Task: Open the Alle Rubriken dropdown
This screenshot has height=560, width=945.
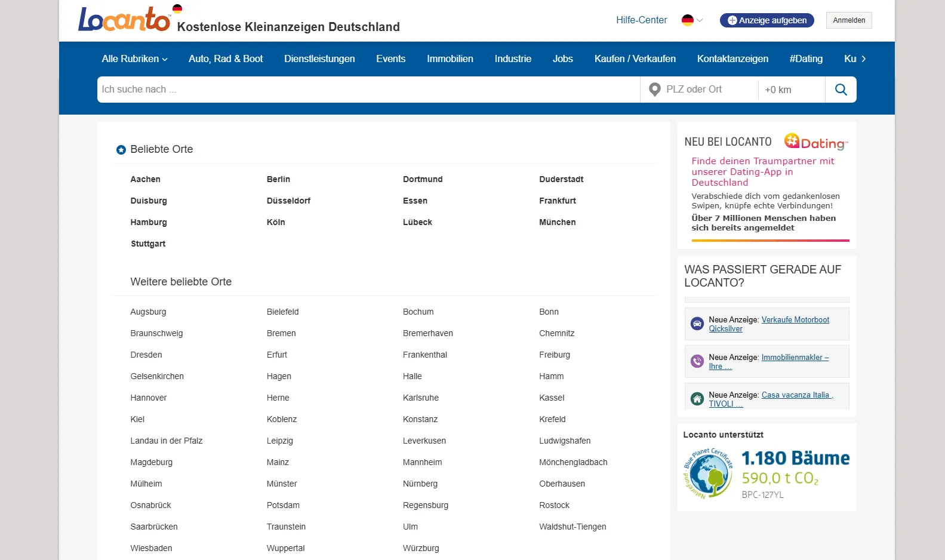Action: 134,59
